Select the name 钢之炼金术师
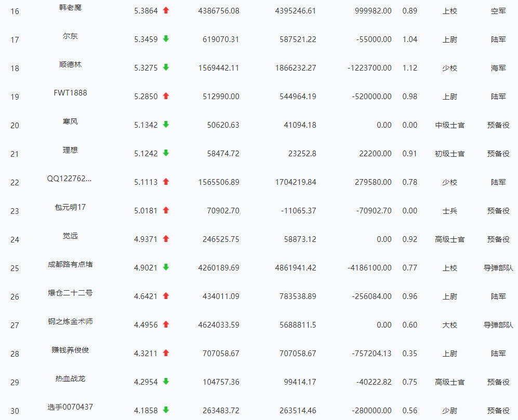Viewport: 518px width, 420px height. (x=70, y=321)
